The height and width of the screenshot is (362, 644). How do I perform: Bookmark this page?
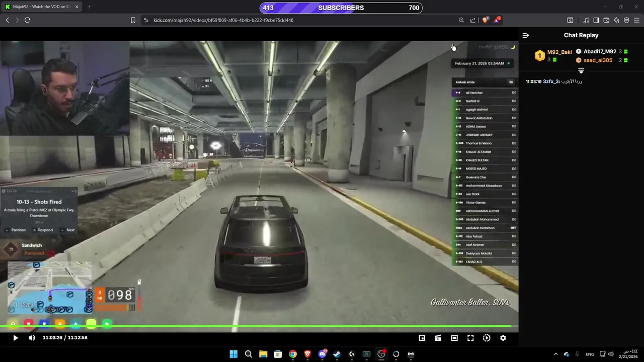[x=133, y=20]
